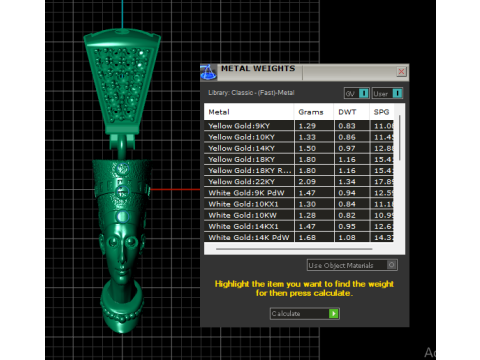Enable Use Object Materials option
The image size is (480, 360).
(352, 265)
